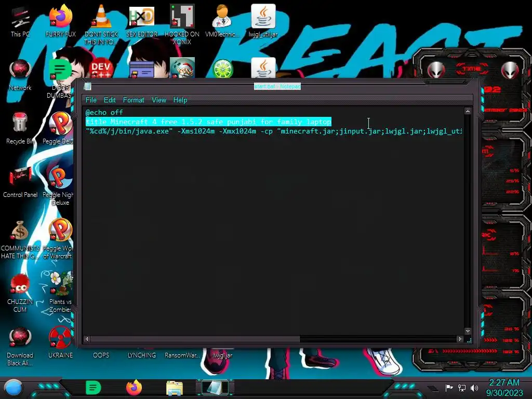Click the highlighted 'title Minecraft 4 free' line
Screen dimensions: 532x399
pos(208,122)
